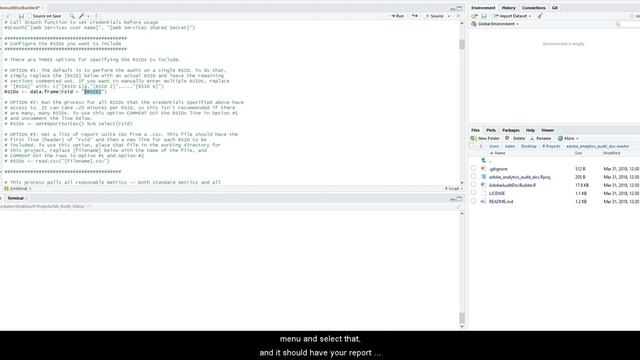Save the workspace in the Environment pane
The width and height of the screenshot is (640, 360).
[x=484, y=16]
